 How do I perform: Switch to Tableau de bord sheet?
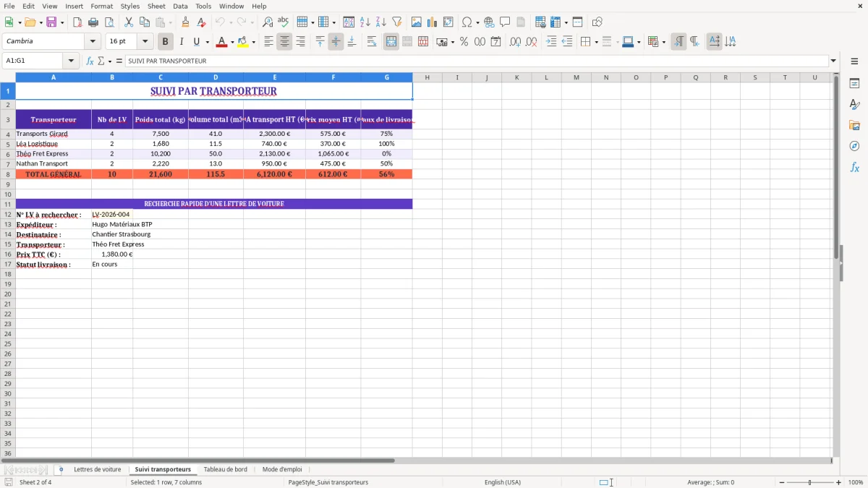coord(226,470)
